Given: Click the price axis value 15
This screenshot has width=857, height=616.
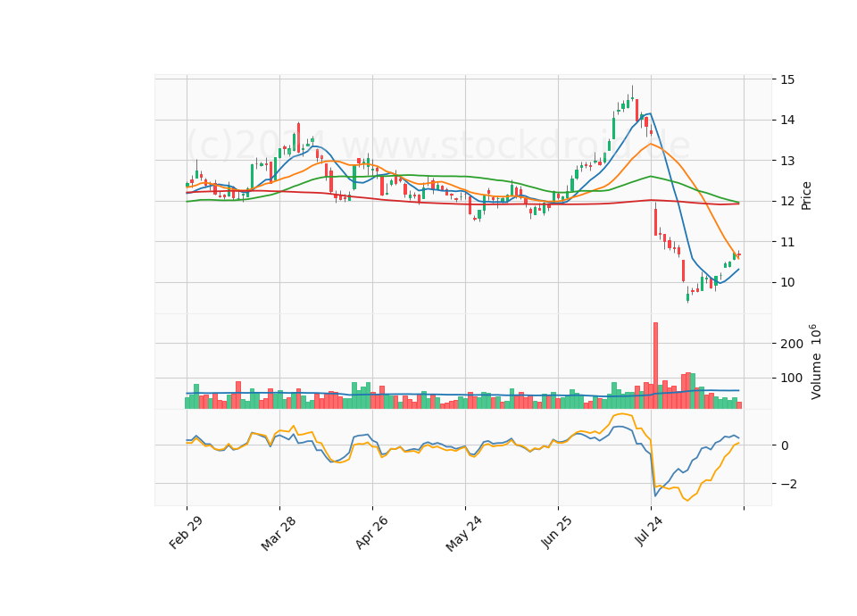Looking at the screenshot, I should (787, 79).
